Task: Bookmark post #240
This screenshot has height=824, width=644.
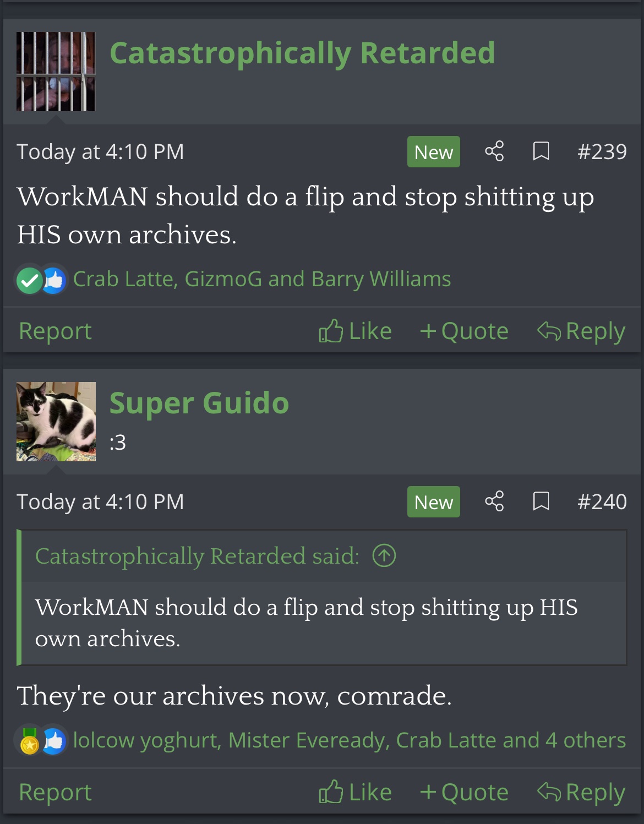Action: pos(541,501)
